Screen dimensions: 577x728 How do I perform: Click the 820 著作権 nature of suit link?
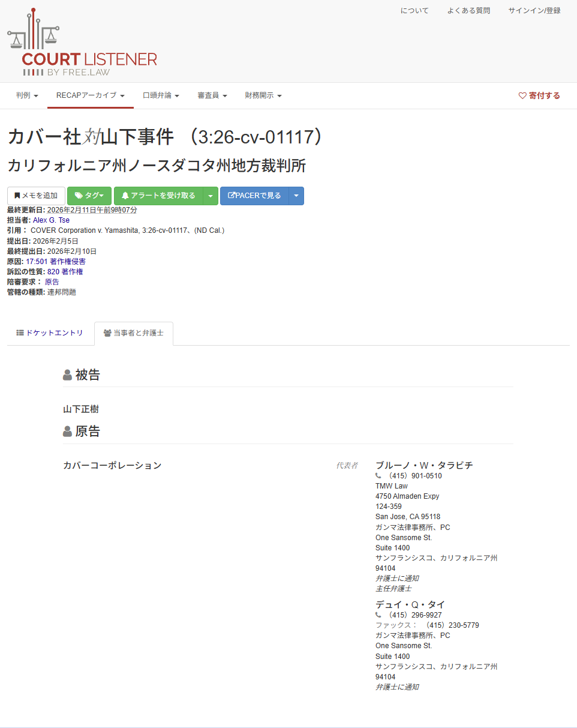point(65,272)
